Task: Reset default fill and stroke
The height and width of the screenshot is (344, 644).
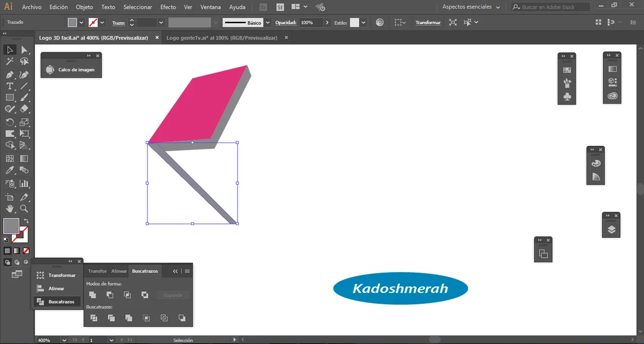Action: pyautogui.click(x=6, y=239)
